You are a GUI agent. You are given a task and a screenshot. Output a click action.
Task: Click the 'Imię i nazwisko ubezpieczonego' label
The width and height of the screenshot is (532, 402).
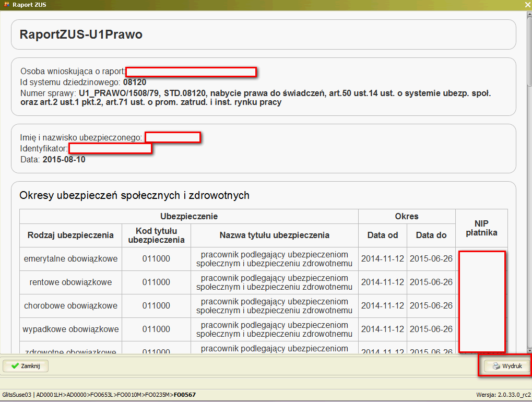click(x=81, y=137)
